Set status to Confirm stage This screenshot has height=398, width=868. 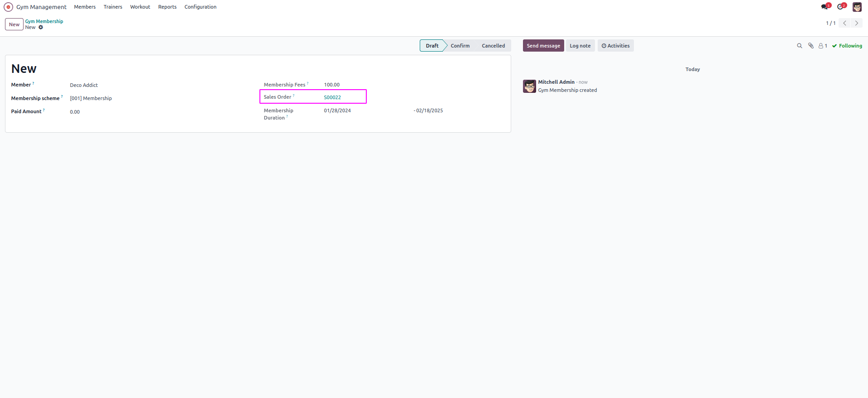coord(460,46)
